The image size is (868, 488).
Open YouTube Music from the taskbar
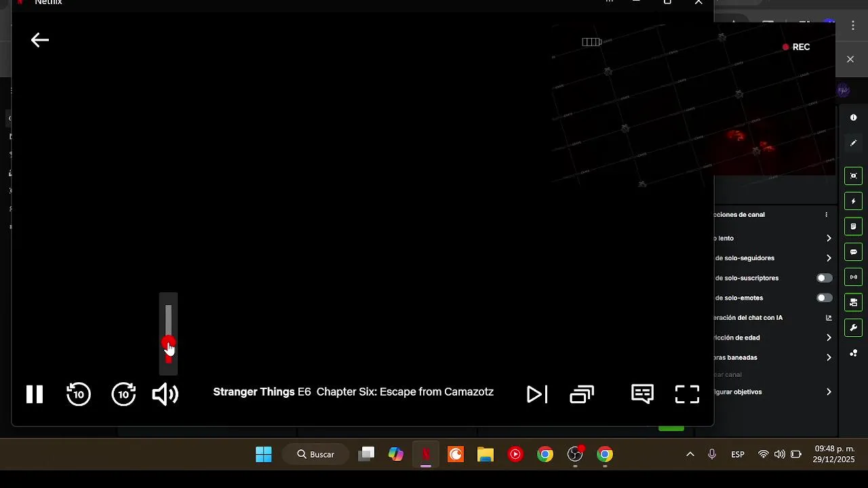pos(515,454)
